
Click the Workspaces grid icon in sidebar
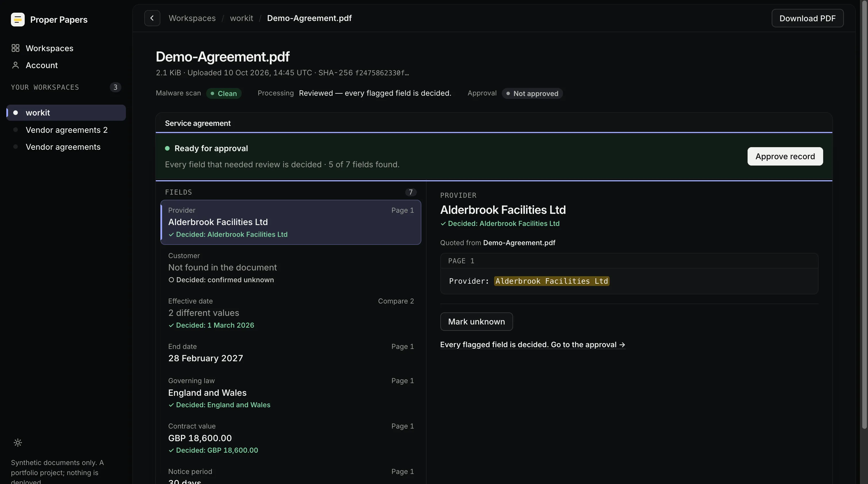(x=16, y=48)
